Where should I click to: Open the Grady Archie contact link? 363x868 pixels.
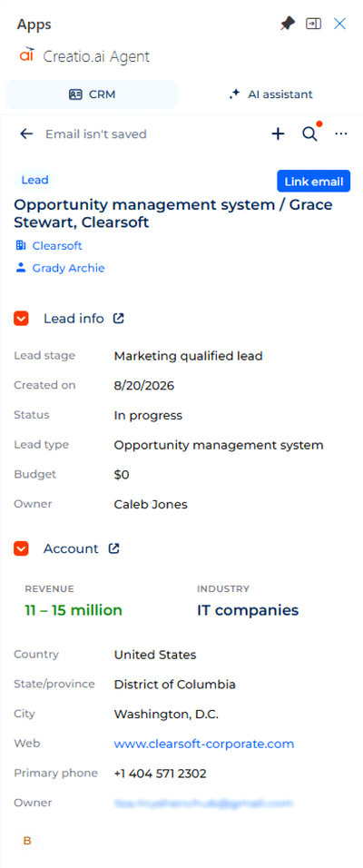coord(68,269)
